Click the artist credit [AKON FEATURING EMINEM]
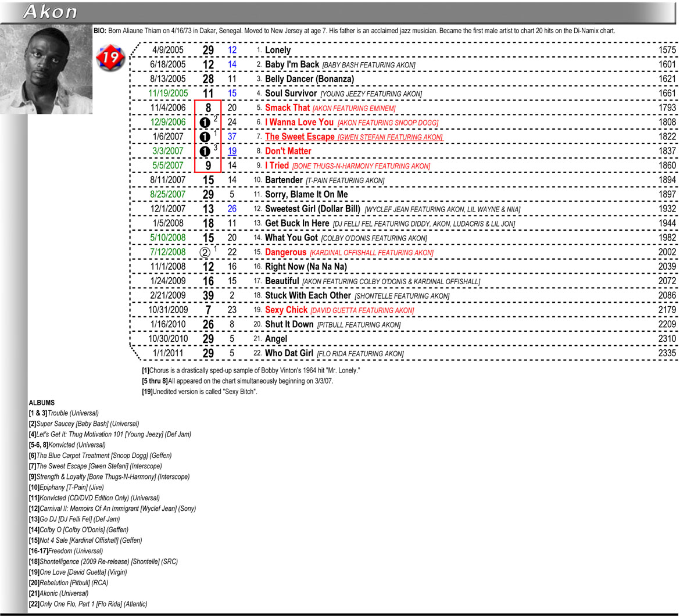This screenshot has width=680, height=616. pos(355,108)
